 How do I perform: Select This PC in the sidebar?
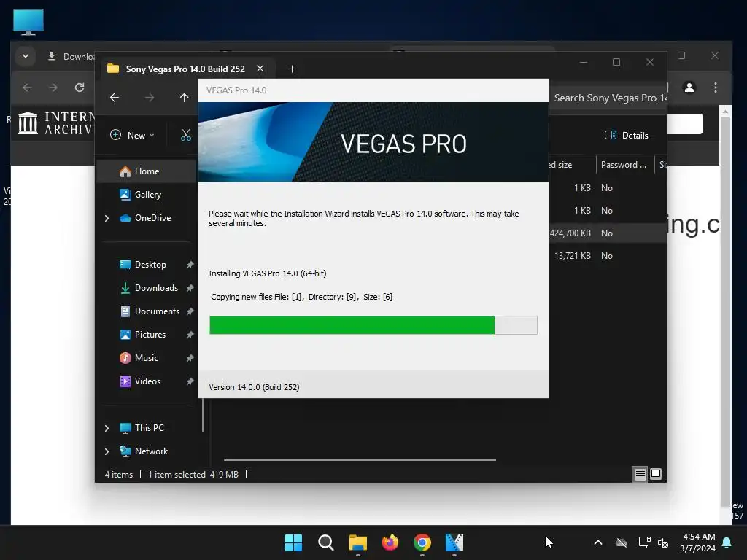[x=149, y=427]
